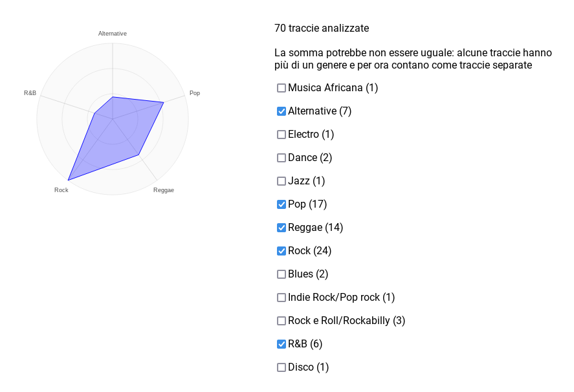Enable the Jazz (1) checkbox
The width and height of the screenshot is (574, 392).
281,180
